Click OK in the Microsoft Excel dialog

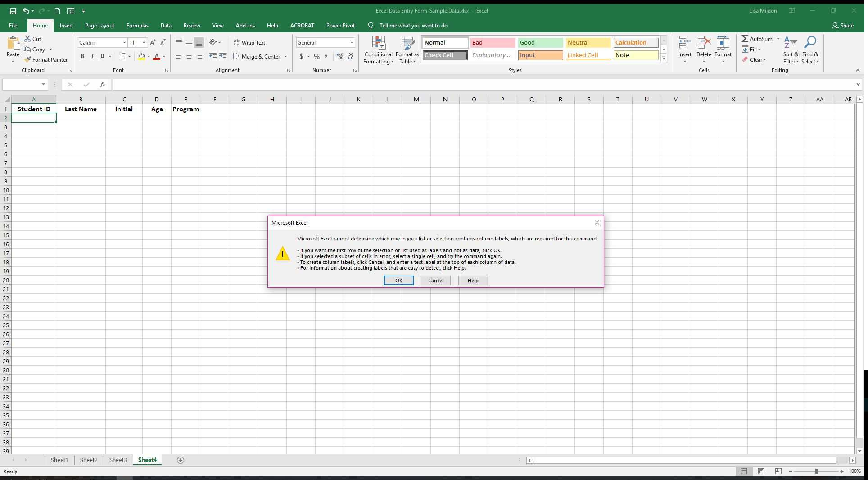coord(398,280)
